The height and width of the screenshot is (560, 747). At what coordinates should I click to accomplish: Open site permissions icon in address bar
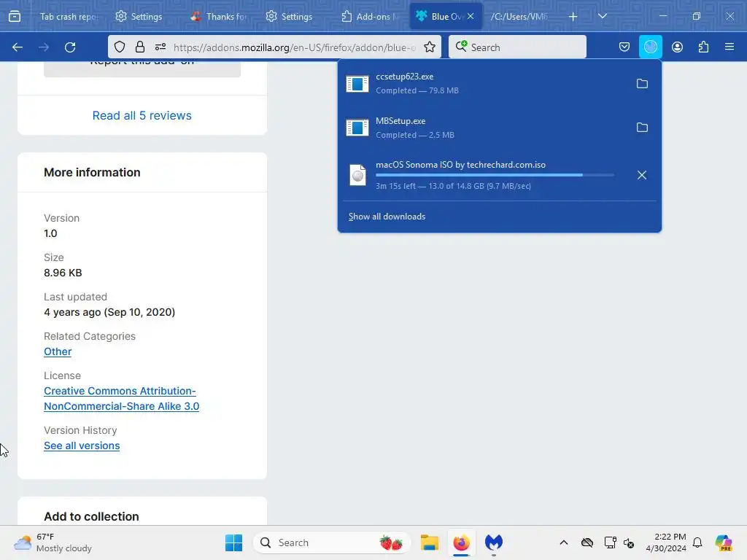pos(160,47)
